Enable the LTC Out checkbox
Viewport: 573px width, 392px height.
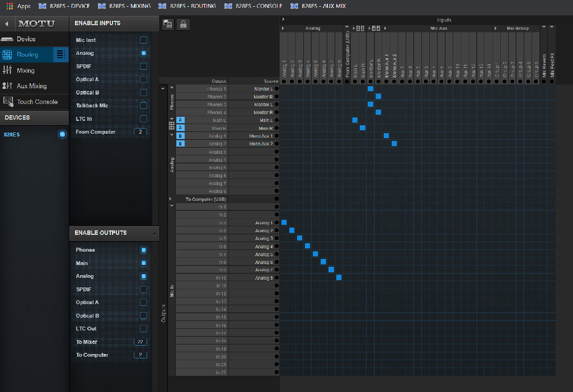[x=144, y=329]
